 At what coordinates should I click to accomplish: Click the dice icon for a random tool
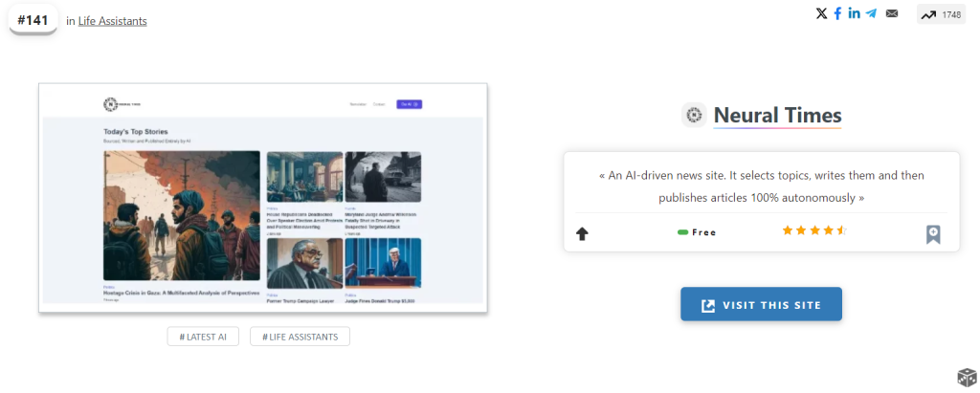(x=966, y=378)
